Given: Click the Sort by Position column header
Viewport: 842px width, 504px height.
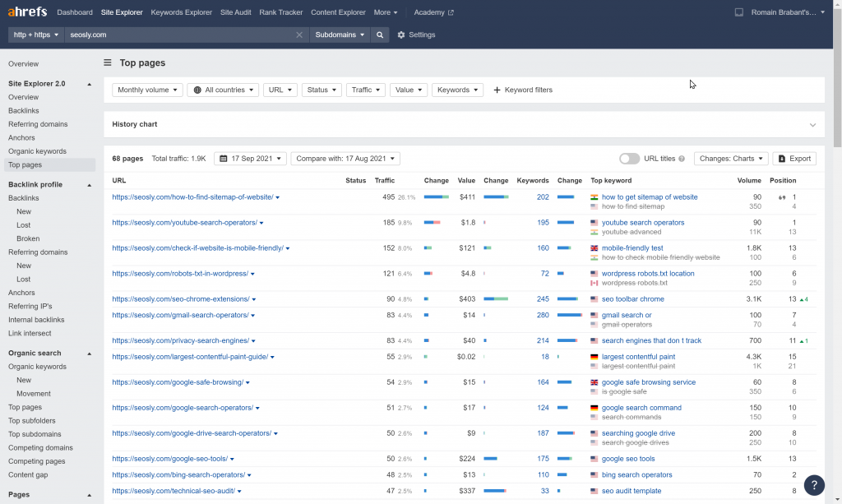Looking at the screenshot, I should tap(783, 181).
